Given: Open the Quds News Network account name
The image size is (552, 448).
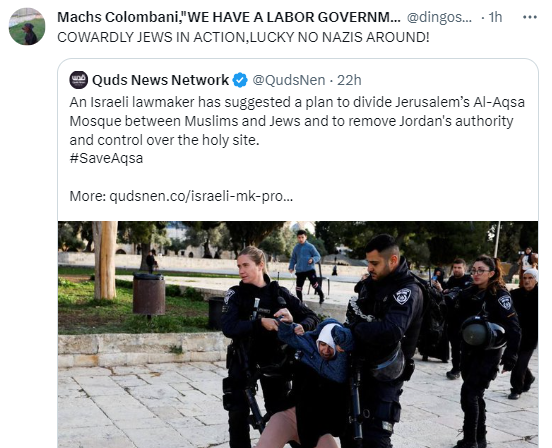Looking at the screenshot, I should click(160, 80).
